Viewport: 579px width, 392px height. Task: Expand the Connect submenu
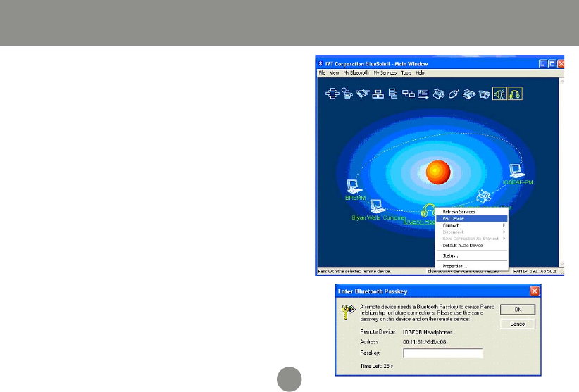[x=471, y=225]
